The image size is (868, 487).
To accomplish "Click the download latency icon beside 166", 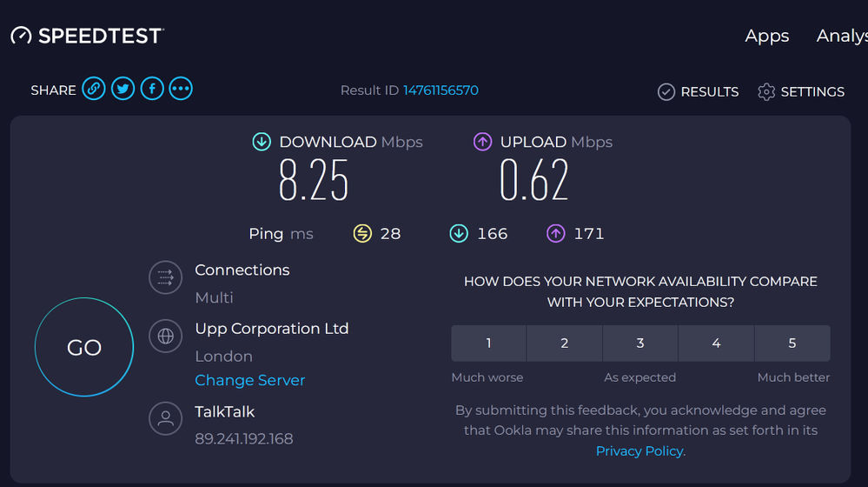I will 459,234.
